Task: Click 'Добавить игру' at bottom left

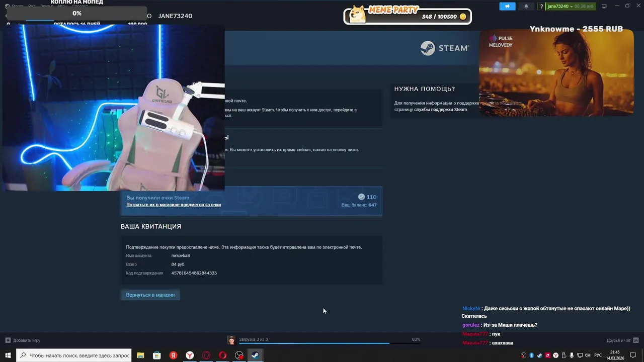Action: click(x=23, y=340)
